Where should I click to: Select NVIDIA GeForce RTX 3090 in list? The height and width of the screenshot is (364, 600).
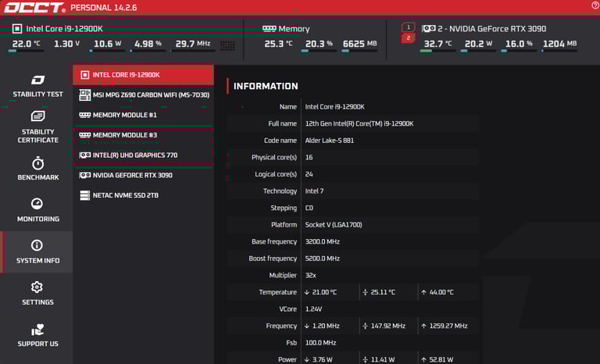point(143,175)
